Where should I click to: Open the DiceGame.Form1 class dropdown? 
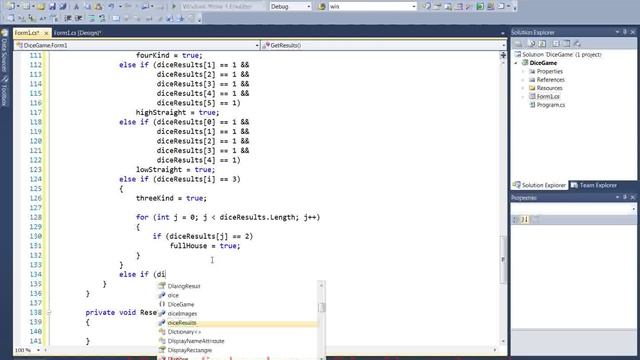257,45
